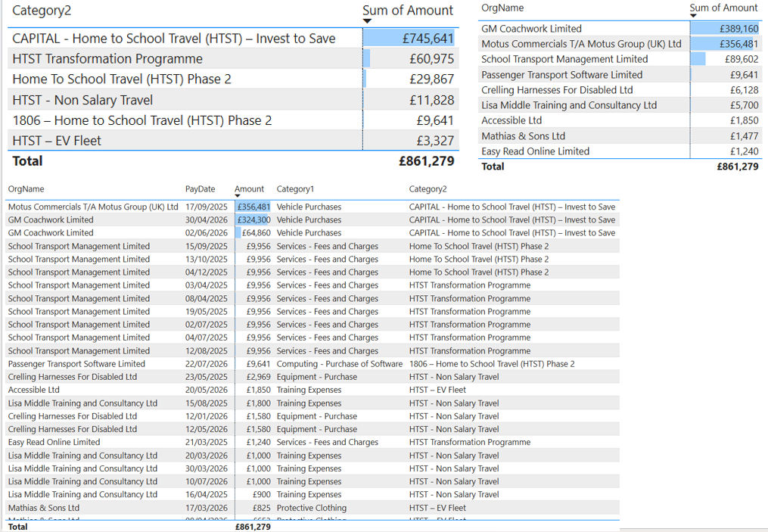Click the £861,279 total in detail table footer
Viewport: 768px width, 532px height.
253,527
